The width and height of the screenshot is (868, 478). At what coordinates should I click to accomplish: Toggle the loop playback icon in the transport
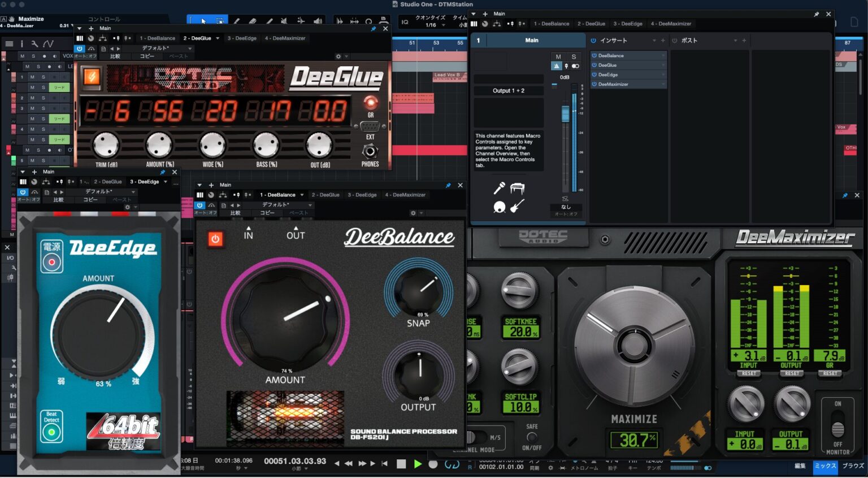pyautogui.click(x=451, y=463)
